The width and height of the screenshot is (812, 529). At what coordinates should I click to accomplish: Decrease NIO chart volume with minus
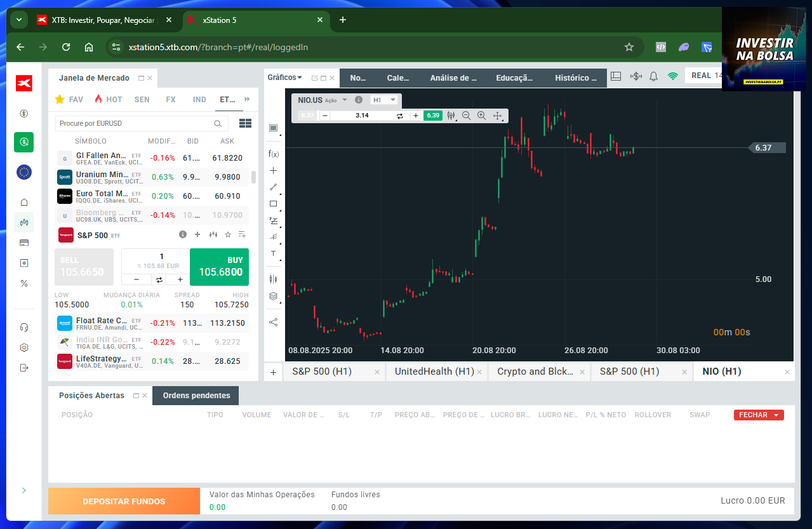pos(324,116)
